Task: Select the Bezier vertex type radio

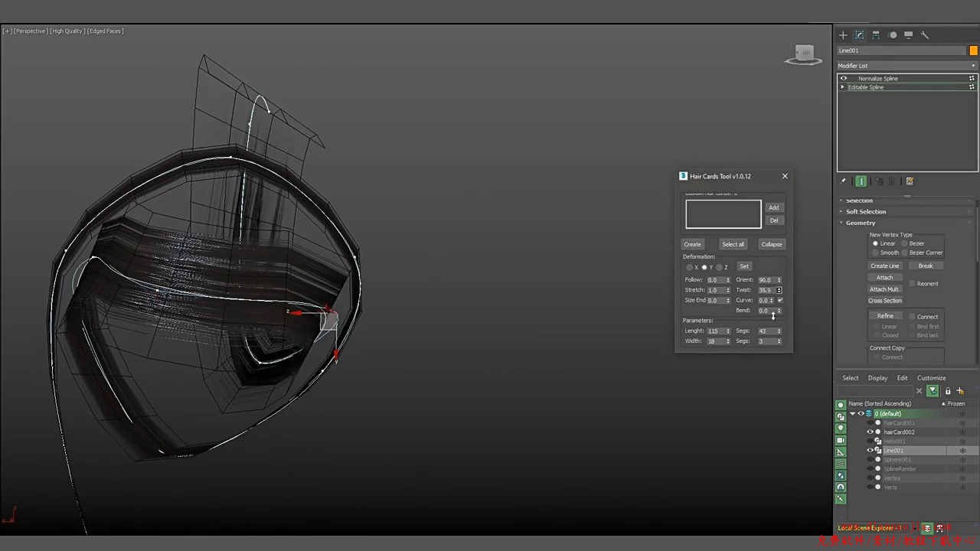Action: tap(905, 243)
